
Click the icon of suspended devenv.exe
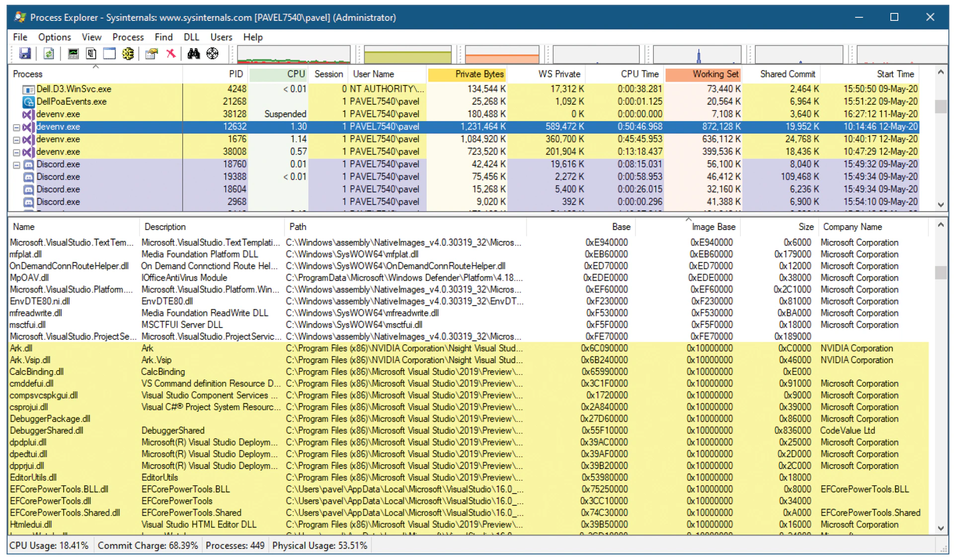coord(28,114)
